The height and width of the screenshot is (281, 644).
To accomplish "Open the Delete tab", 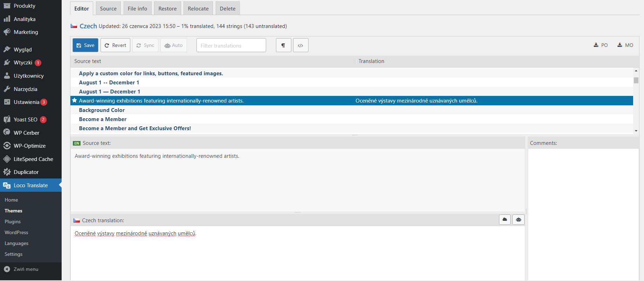I will pyautogui.click(x=228, y=8).
